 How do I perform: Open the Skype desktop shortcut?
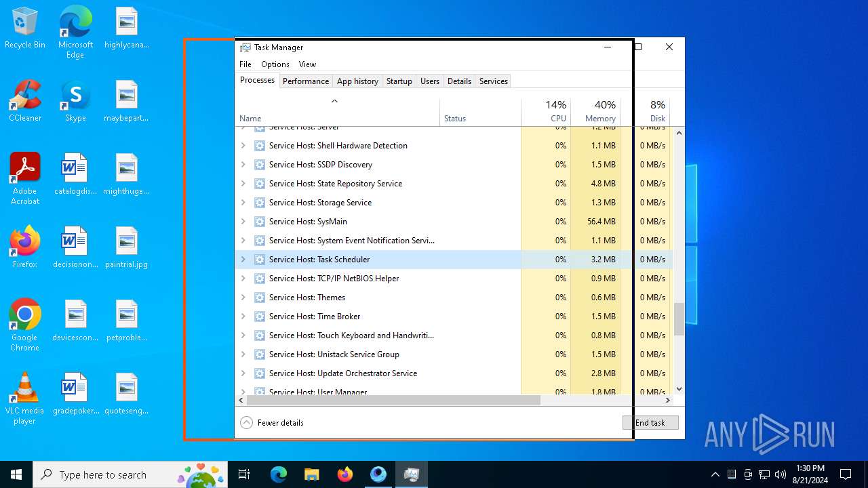(75, 102)
